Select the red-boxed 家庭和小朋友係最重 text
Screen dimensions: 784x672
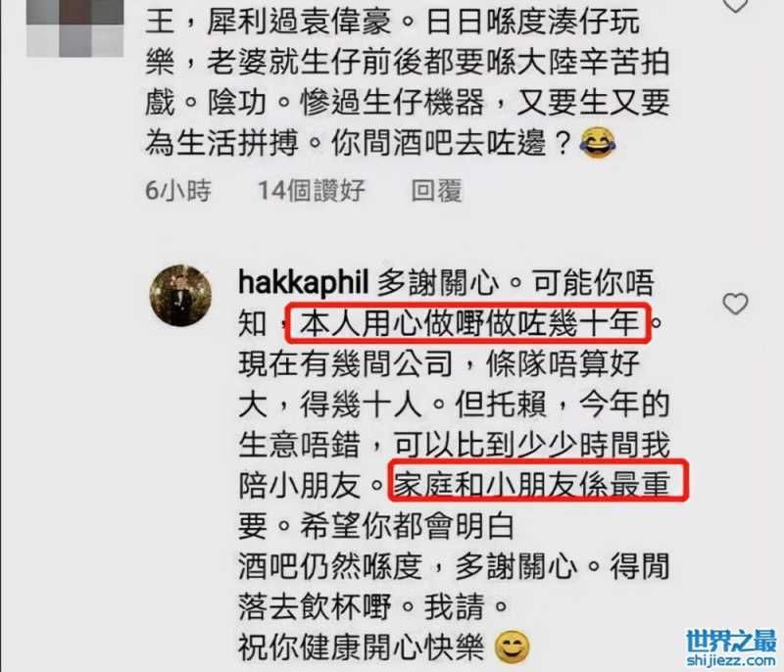tap(538, 482)
